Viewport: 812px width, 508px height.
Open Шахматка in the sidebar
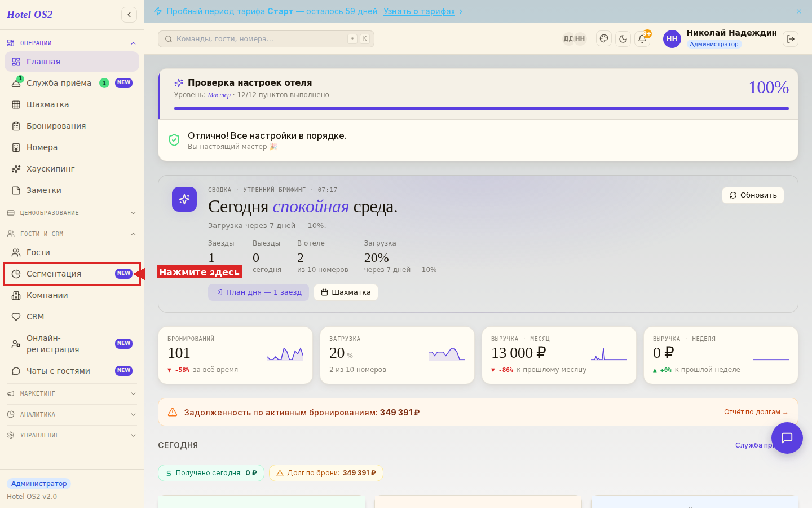point(72,104)
